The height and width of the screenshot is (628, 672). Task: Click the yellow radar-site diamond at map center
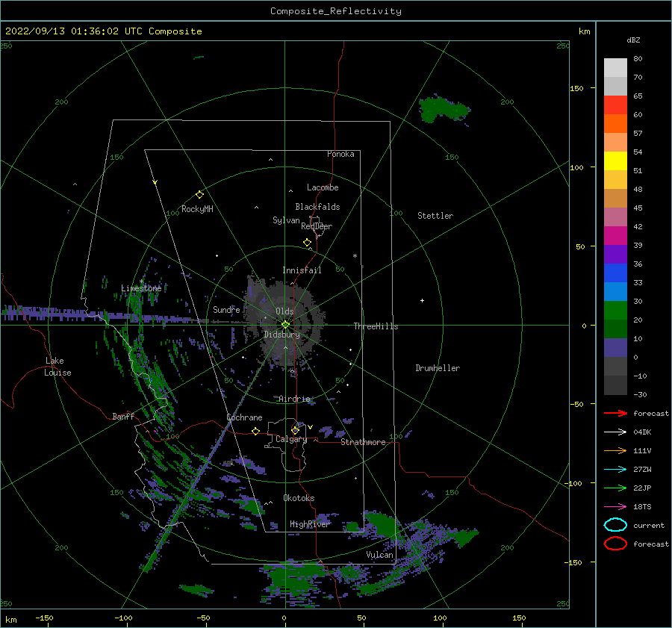click(285, 325)
